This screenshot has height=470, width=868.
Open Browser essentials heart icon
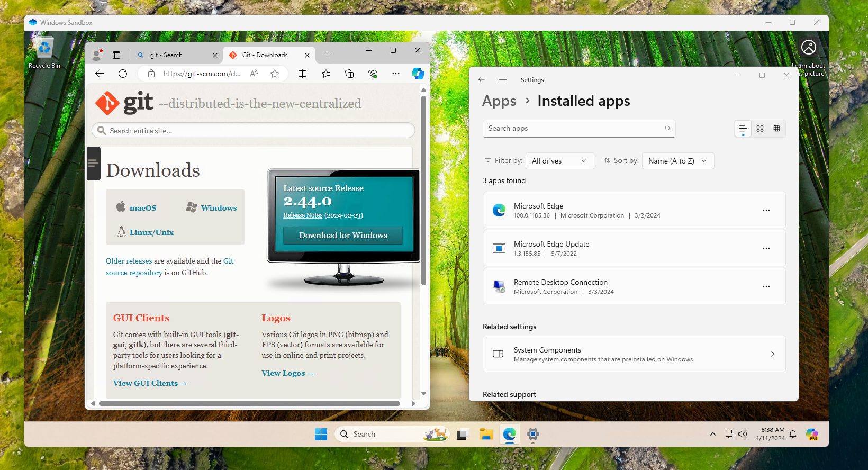pyautogui.click(x=373, y=74)
